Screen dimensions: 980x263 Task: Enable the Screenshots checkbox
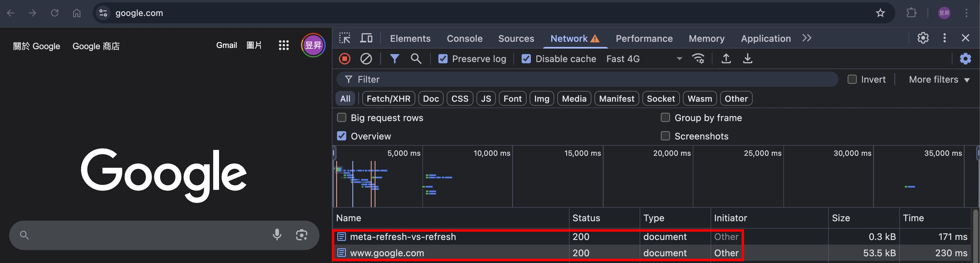pos(665,136)
